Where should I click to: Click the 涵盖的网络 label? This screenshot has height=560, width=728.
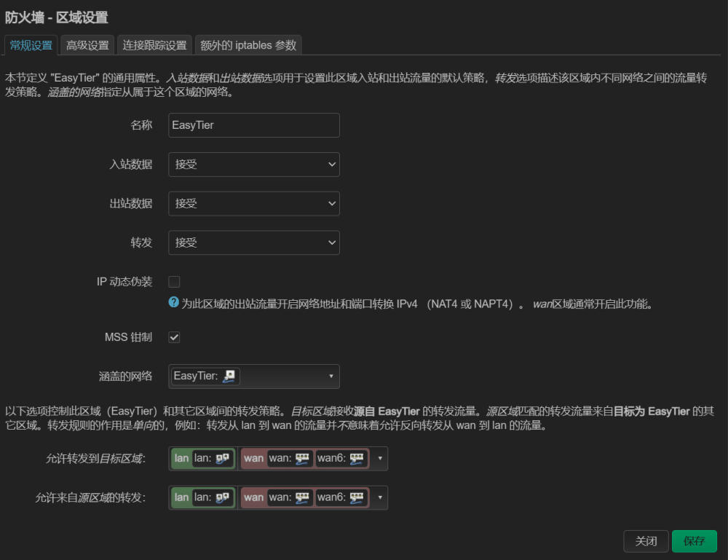(125, 376)
